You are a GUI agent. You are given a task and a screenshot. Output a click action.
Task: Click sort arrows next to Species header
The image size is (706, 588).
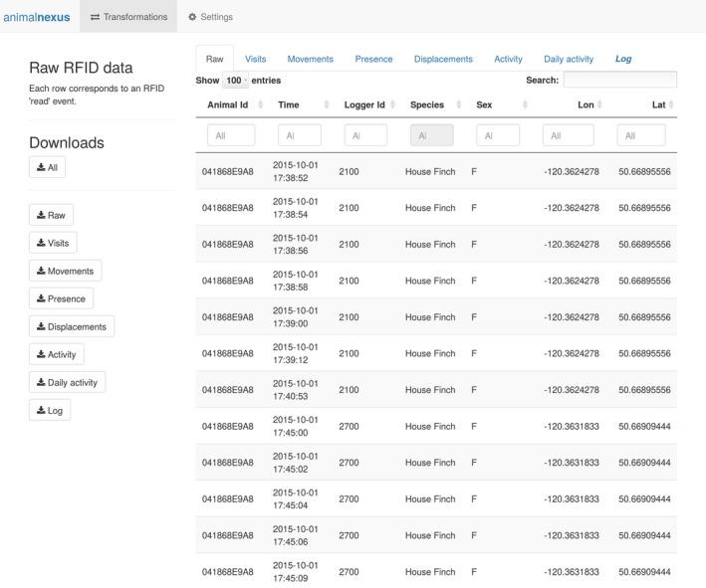(x=459, y=104)
